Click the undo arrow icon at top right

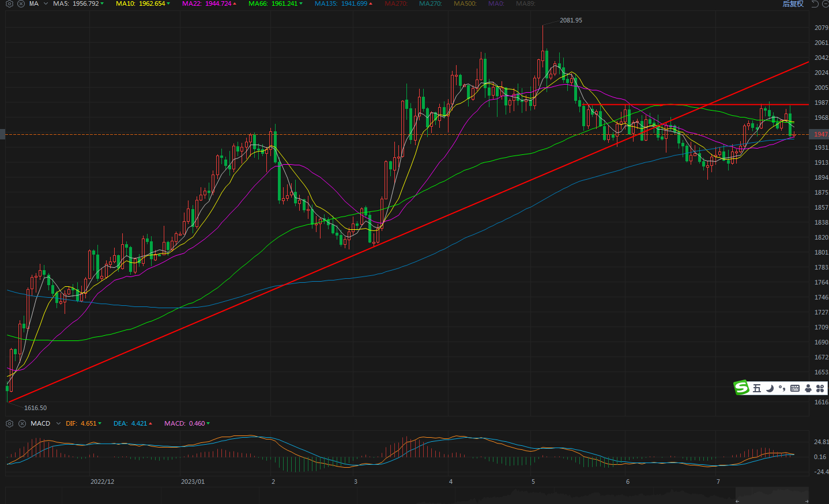(x=815, y=3)
